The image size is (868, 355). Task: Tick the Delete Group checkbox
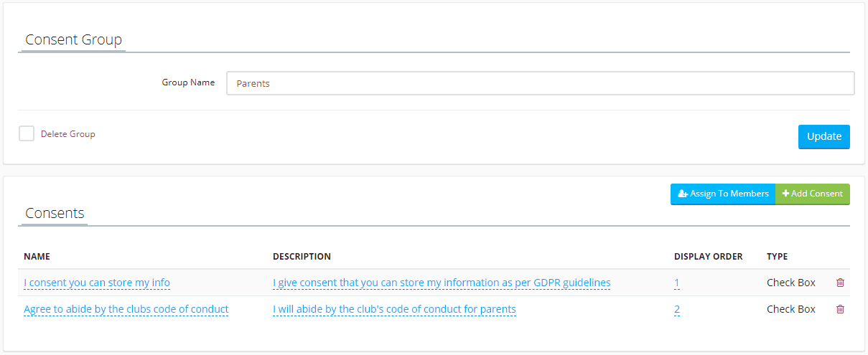(x=27, y=133)
